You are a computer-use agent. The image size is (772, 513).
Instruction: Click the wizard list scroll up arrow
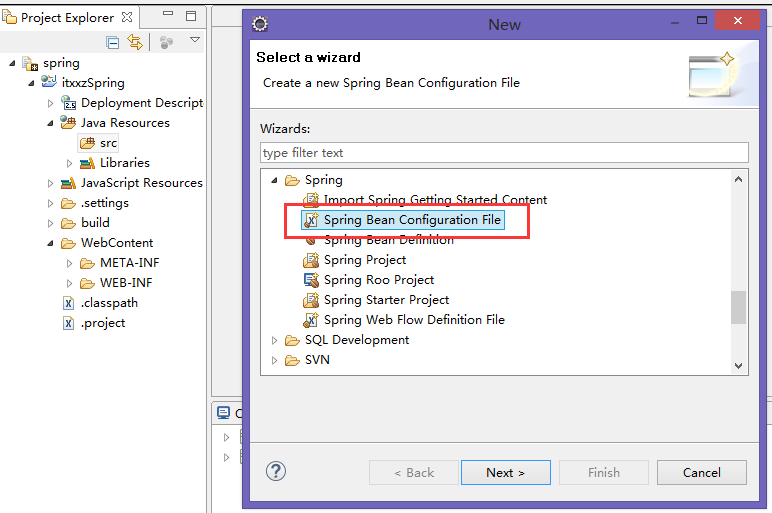(x=738, y=179)
